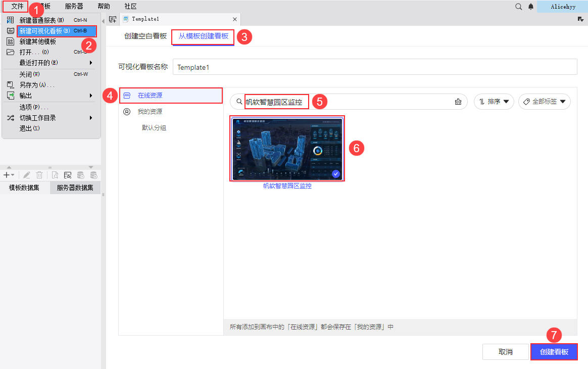Click the last database icon in the dataset toolbar

pyautogui.click(x=94, y=175)
